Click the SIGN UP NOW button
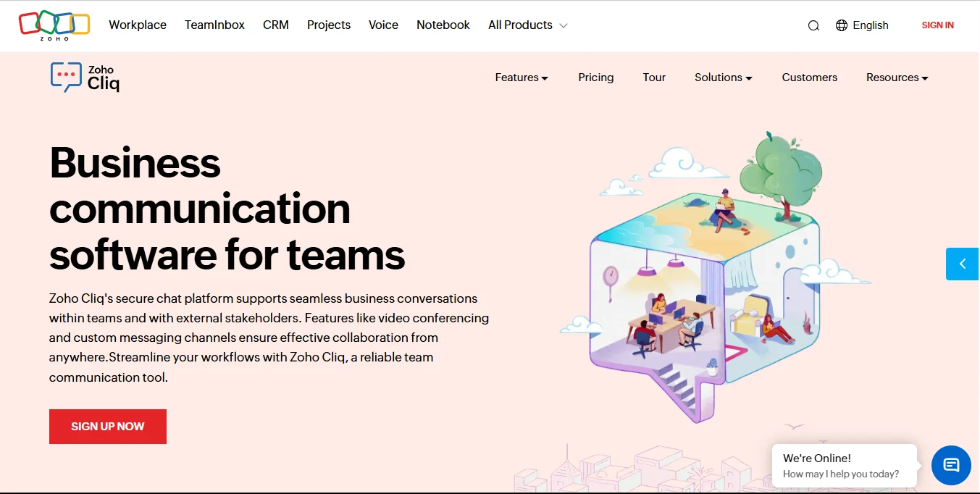The width and height of the screenshot is (980, 494). (108, 427)
